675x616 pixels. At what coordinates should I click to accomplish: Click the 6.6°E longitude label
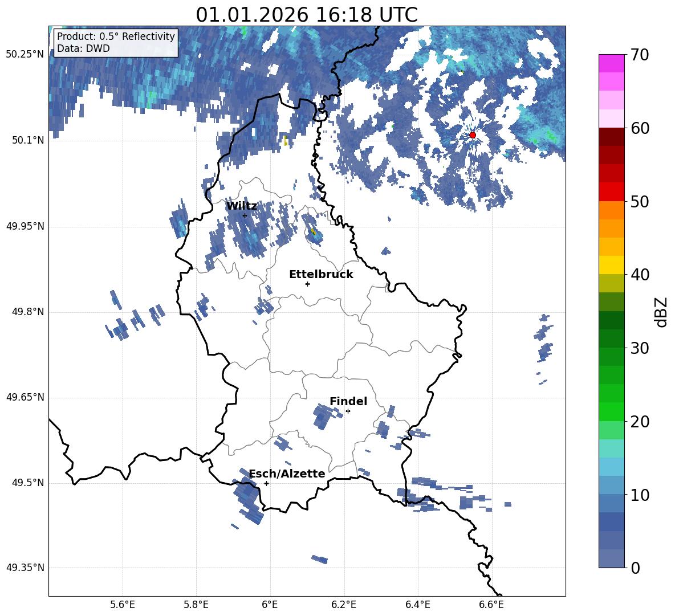coord(491,605)
